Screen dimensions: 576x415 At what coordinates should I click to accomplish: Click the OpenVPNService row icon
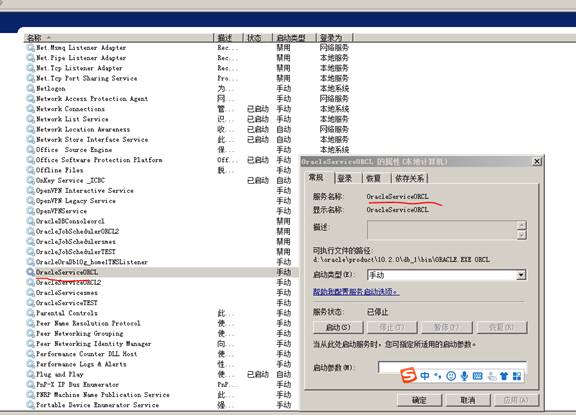coord(30,211)
